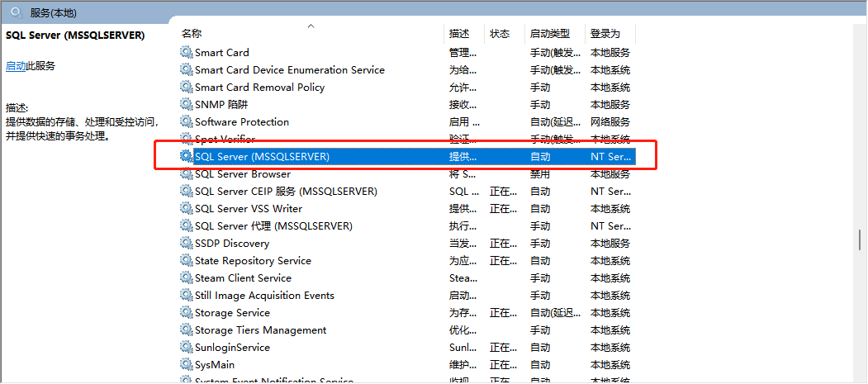The width and height of the screenshot is (868, 384).
Task: Click the gear icon for SQL Server (MSSQLSERVER)
Action: 187,156
